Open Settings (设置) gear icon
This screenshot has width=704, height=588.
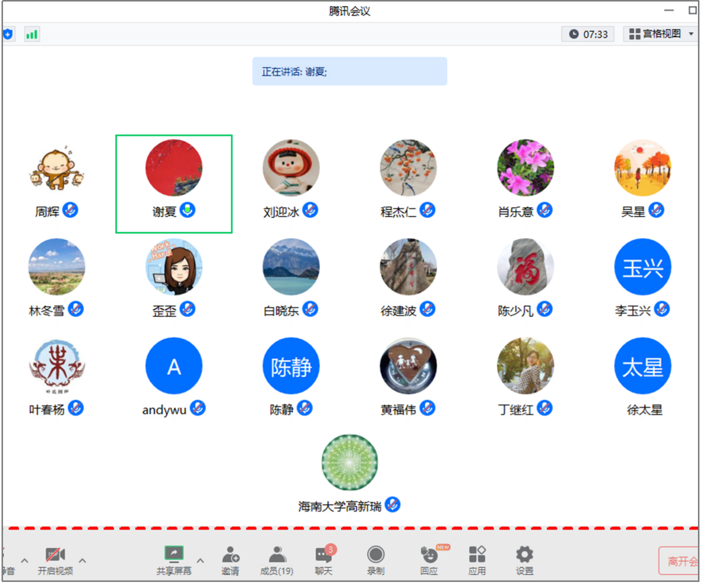point(524,555)
